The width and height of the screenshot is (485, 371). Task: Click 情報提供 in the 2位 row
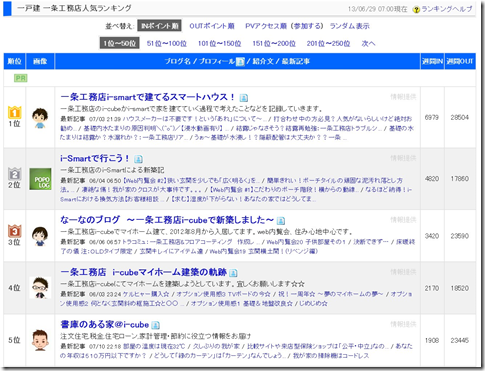(403, 158)
